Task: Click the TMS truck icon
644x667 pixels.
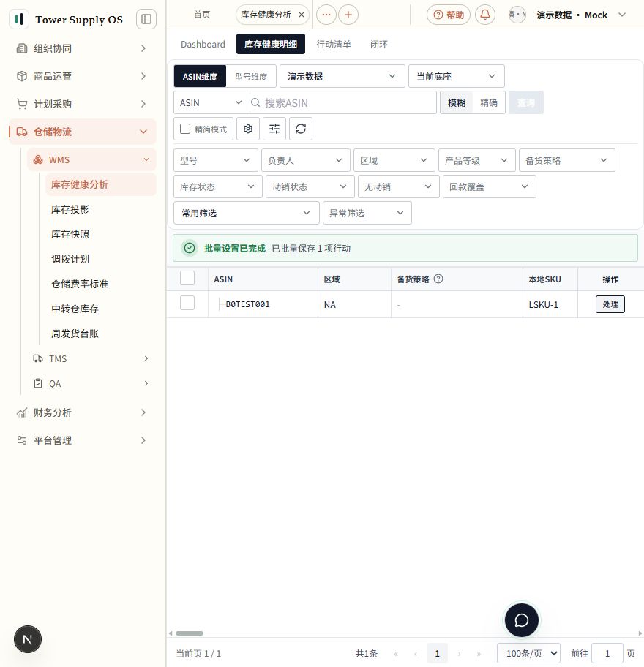Action: tap(38, 358)
